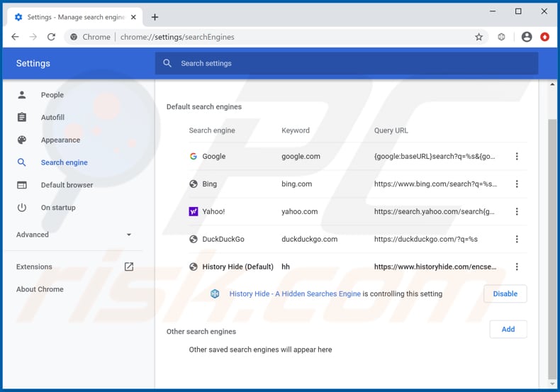Open the History Hide - A Hidden Searches Engine link
The height and width of the screenshot is (392, 560).
tap(295, 293)
